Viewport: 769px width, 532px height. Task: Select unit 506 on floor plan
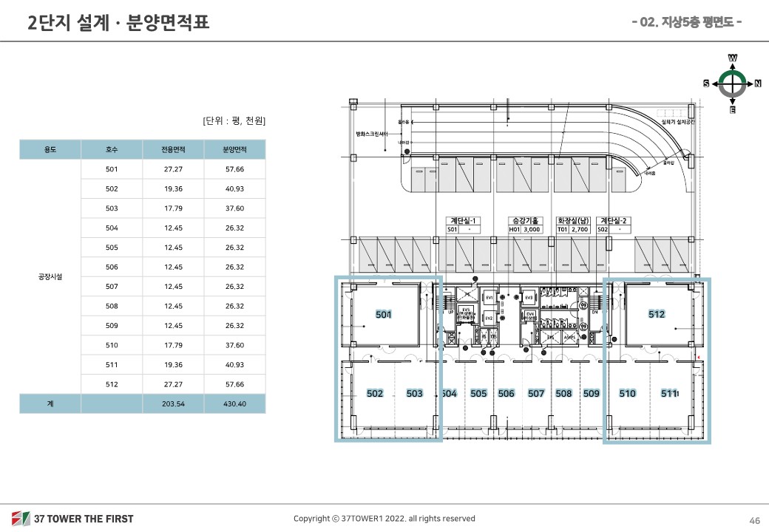pyautogui.click(x=506, y=394)
